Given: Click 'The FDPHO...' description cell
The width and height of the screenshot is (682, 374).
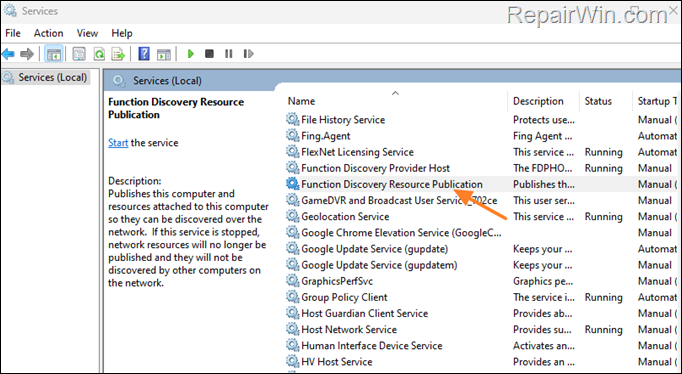Looking at the screenshot, I should [x=544, y=168].
